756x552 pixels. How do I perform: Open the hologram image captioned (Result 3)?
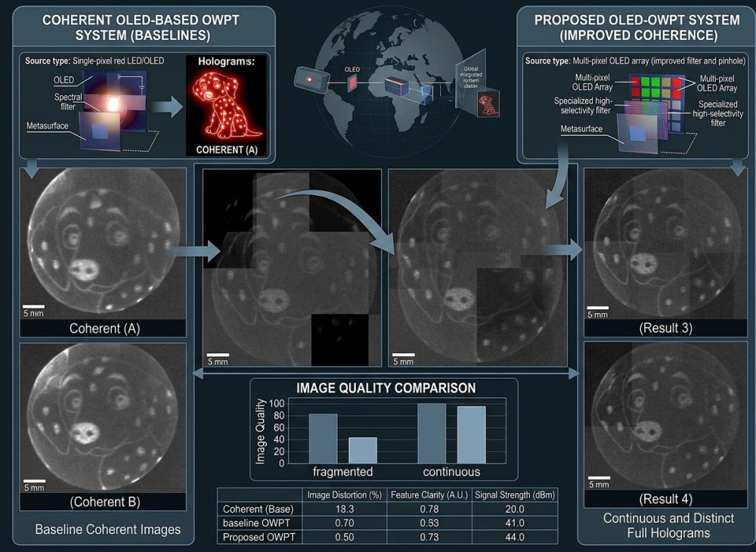click(665, 243)
